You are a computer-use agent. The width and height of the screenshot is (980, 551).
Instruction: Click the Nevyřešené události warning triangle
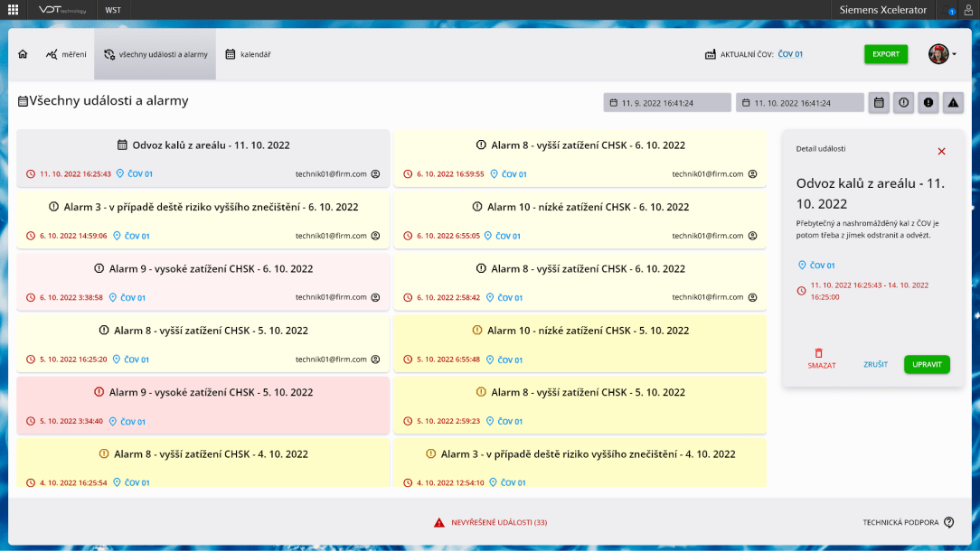pyautogui.click(x=438, y=523)
